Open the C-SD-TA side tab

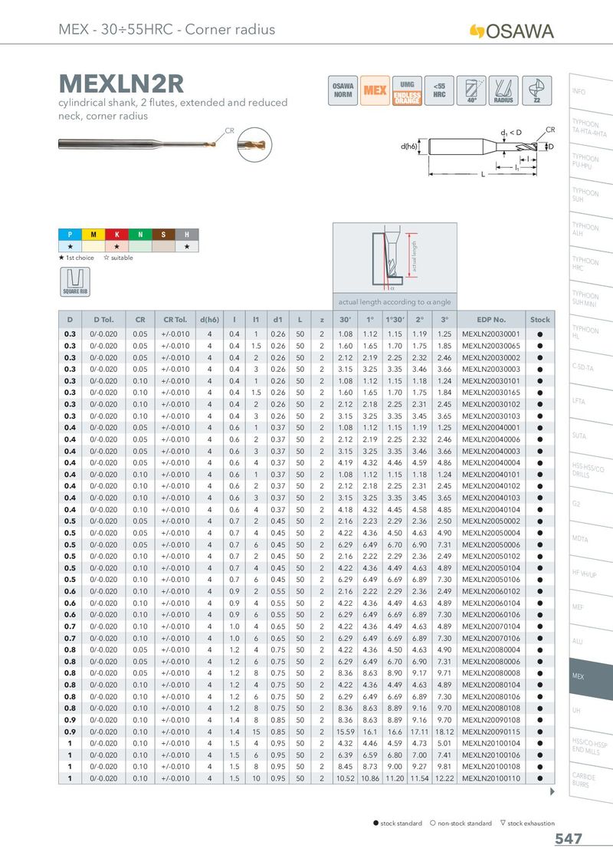tap(590, 368)
